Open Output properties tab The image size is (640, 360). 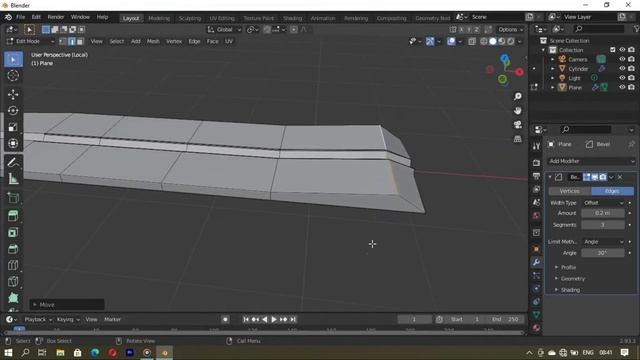coord(536,176)
